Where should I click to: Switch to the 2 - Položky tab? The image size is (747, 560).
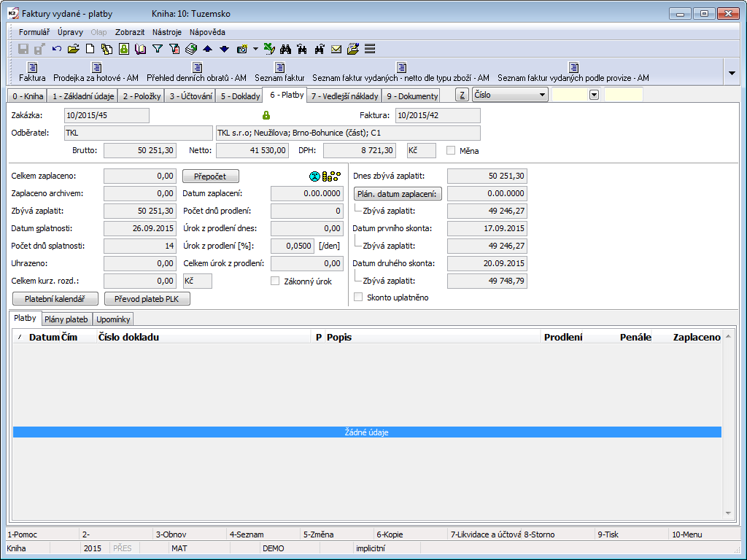point(141,96)
